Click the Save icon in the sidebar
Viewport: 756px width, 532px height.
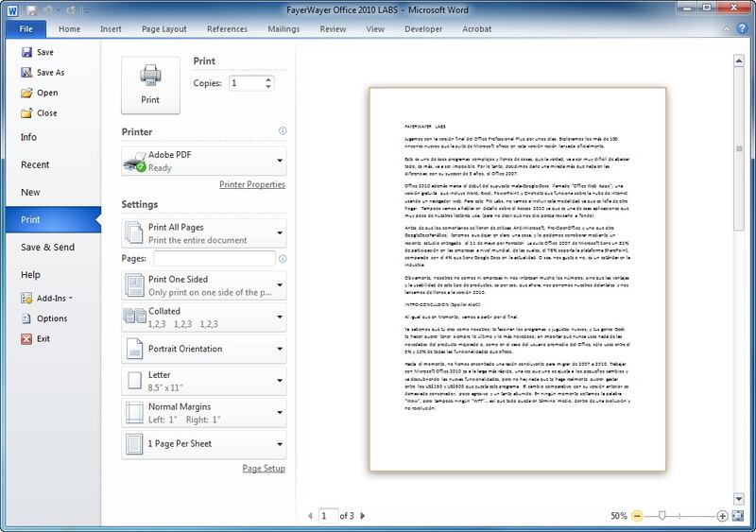[26, 52]
